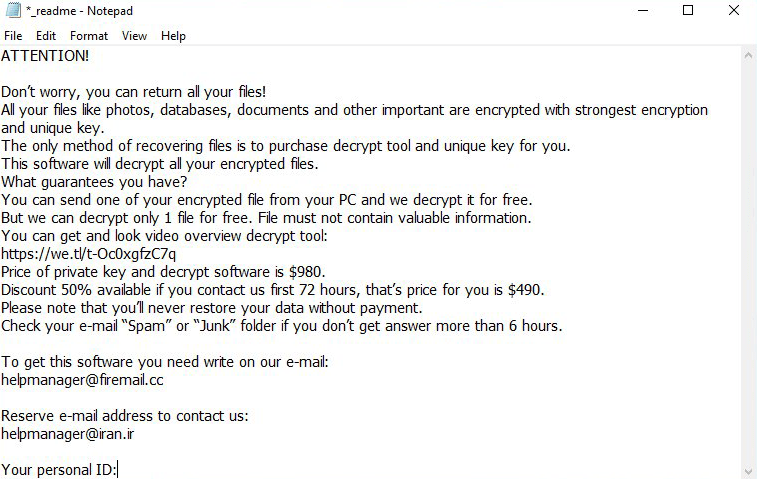Maximize the Notepad window
757x479 pixels.
click(x=688, y=11)
